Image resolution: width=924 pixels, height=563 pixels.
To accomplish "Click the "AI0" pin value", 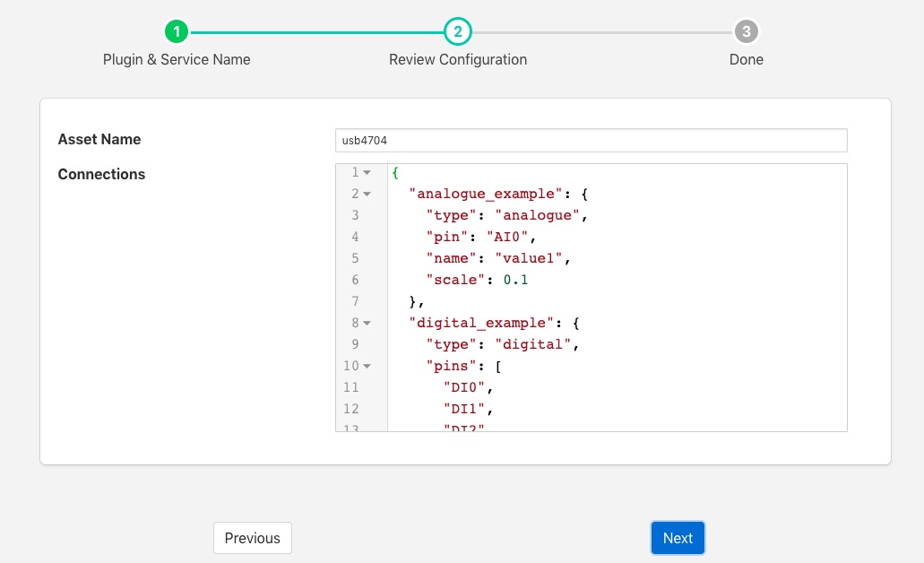I will 511,237.
